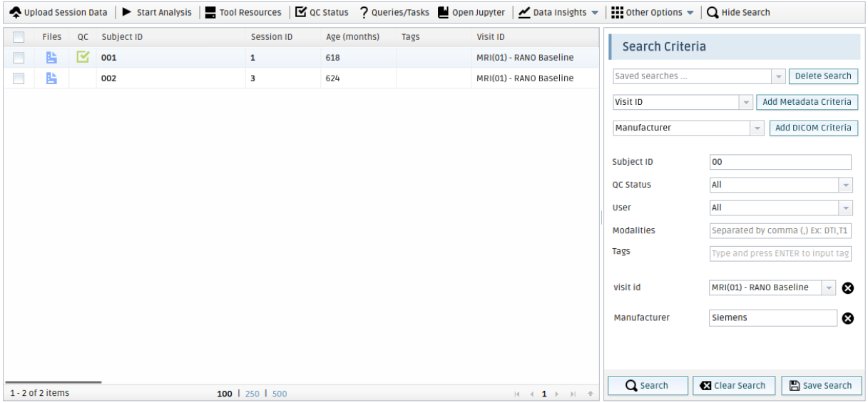Toggle the select-all checkbox in the header
The height and width of the screenshot is (403, 868).
point(19,37)
